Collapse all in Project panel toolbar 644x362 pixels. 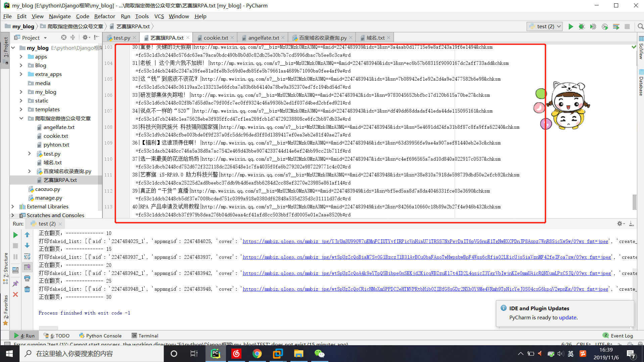click(x=73, y=37)
